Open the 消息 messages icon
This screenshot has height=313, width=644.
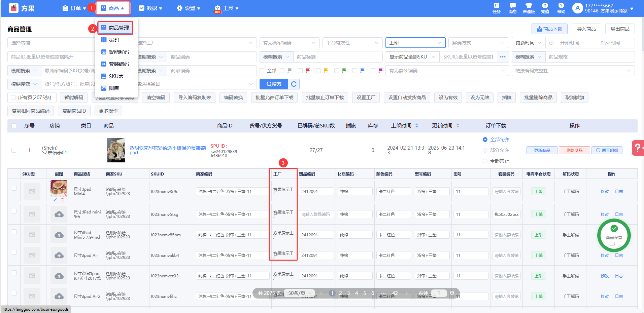point(512,8)
